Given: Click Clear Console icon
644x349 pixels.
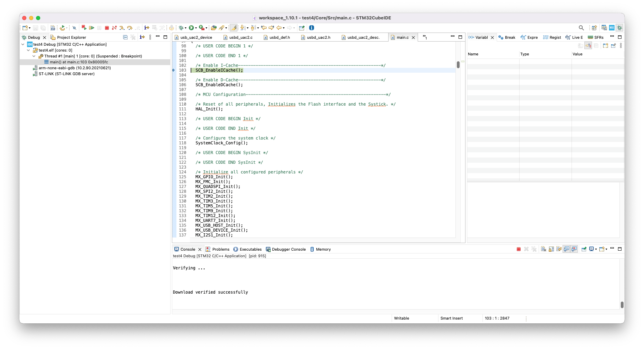Looking at the screenshot, I should [543, 249].
